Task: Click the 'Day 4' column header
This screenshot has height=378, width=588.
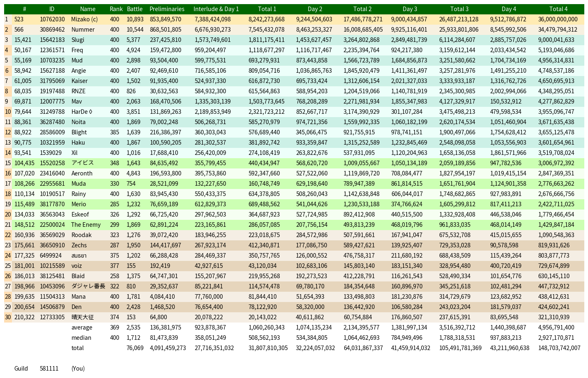Action: click(x=509, y=9)
